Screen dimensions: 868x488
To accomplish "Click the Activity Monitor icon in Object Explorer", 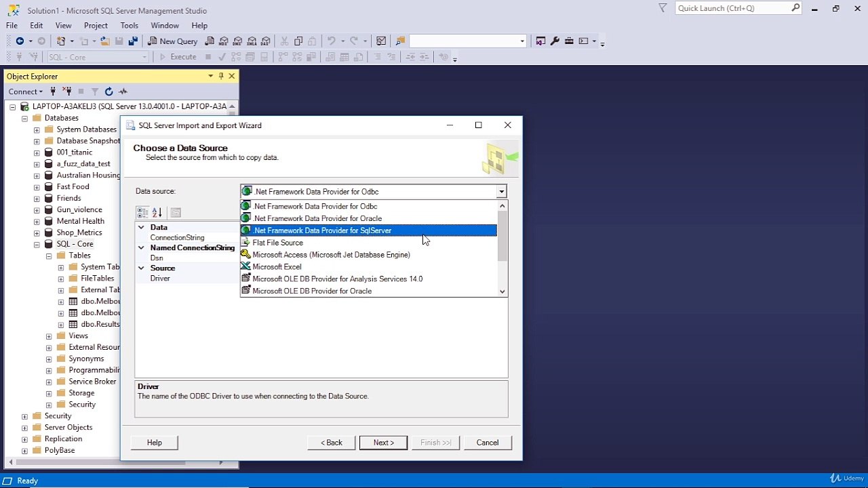I will [x=123, y=91].
